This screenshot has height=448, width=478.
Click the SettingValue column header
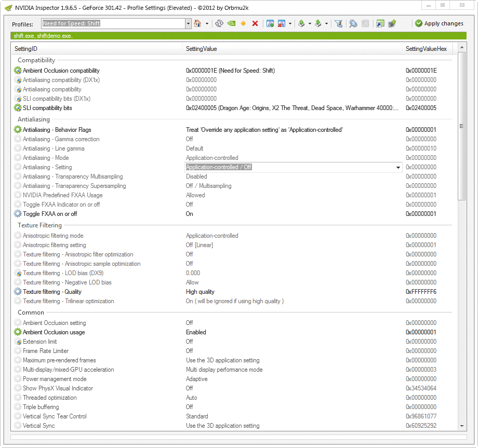coord(202,49)
